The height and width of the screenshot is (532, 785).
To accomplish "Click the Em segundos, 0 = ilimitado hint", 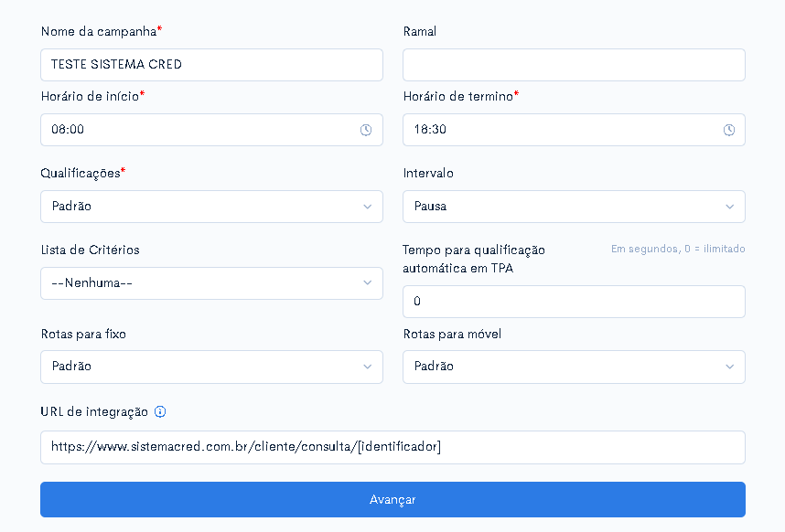I will click(x=678, y=249).
